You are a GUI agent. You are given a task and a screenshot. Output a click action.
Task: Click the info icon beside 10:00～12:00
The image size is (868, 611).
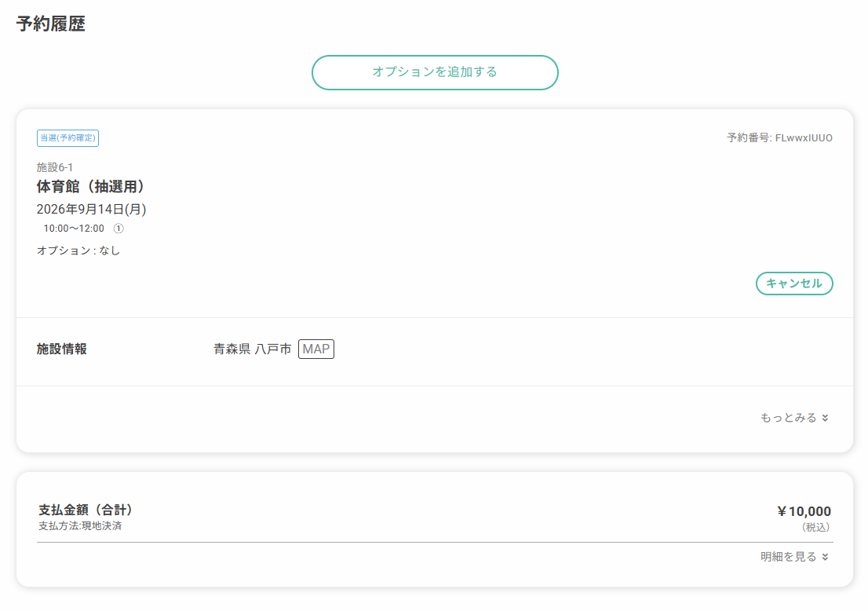(x=119, y=229)
